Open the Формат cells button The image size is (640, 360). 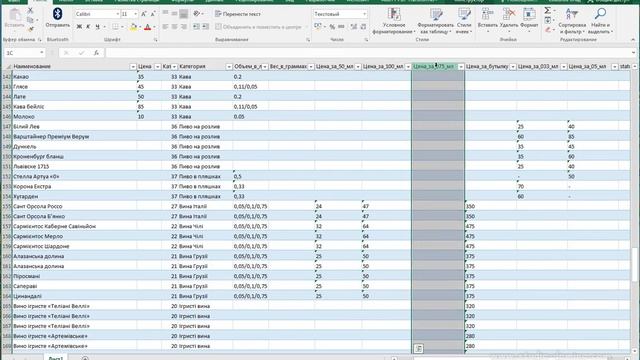coord(529,19)
